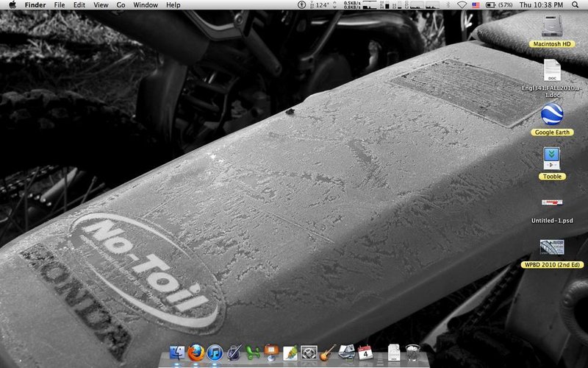Open the Finder menu in menu bar
Screen dimensions: 588x368
pyautogui.click(x=35, y=5)
